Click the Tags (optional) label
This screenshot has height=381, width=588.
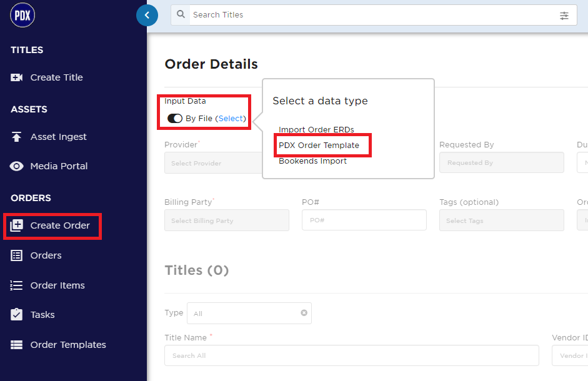click(469, 202)
